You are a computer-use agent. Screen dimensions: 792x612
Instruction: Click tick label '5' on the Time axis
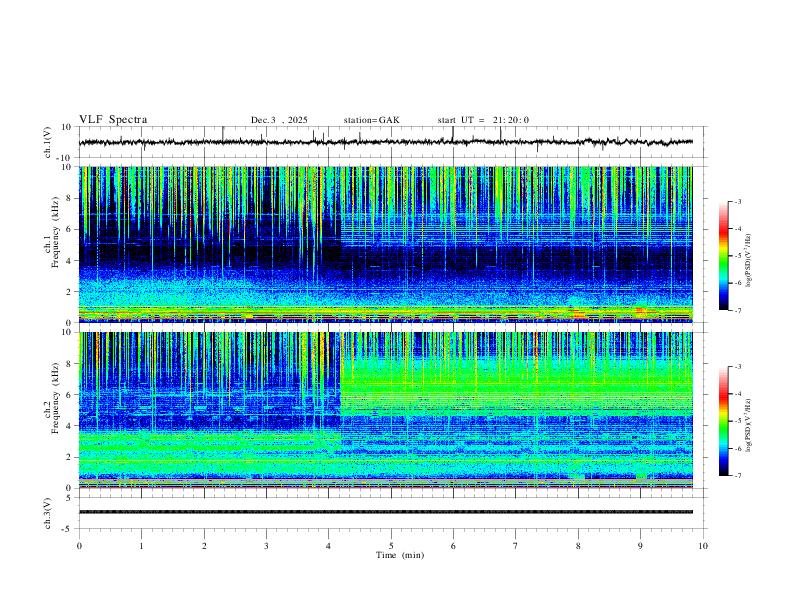[391, 546]
